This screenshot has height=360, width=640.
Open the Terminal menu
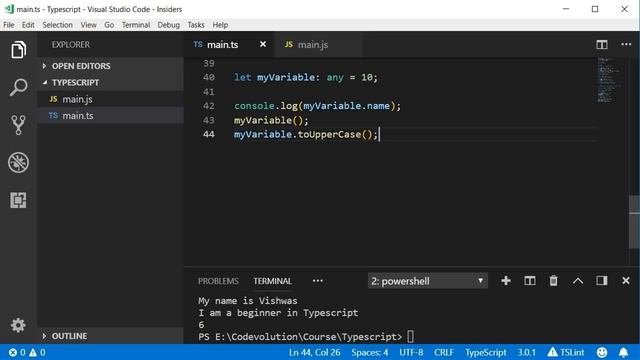[x=136, y=25]
